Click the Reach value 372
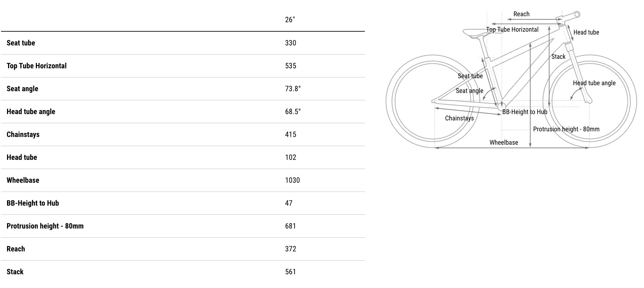Screen dimensions: 644x288 click(x=290, y=249)
